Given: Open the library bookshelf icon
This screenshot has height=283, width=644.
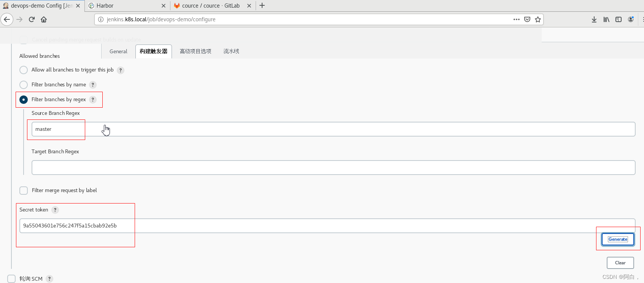Looking at the screenshot, I should pos(606,19).
